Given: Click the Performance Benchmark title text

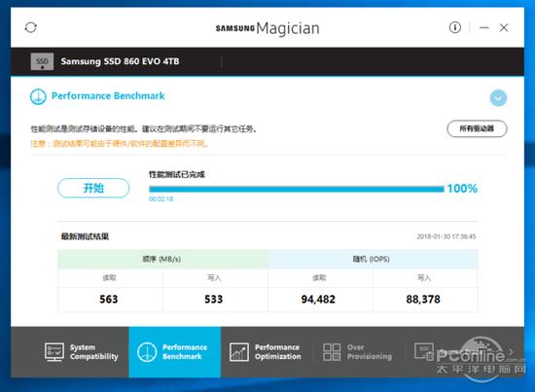Looking at the screenshot, I should 108,96.
